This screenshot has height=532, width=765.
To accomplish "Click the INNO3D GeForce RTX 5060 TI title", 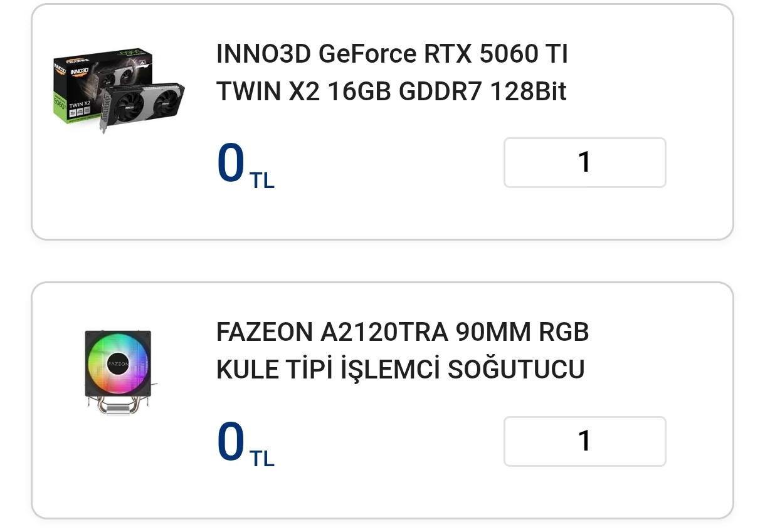I will tap(392, 55).
